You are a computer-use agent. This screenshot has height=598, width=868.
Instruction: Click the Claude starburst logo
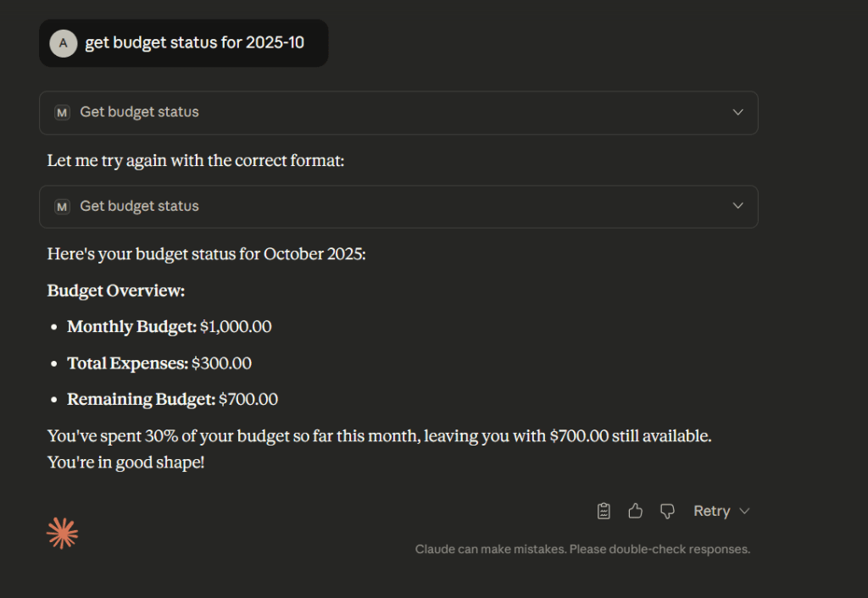(62, 533)
